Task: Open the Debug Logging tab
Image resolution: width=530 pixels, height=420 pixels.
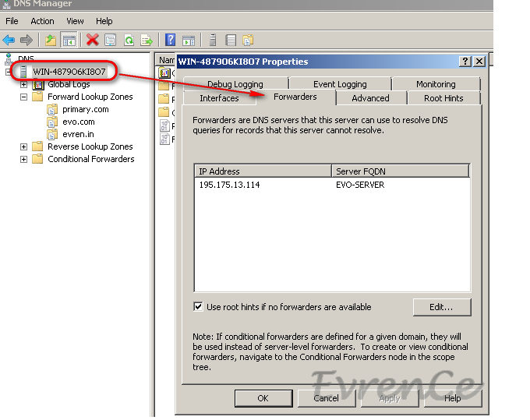Action: (235, 84)
